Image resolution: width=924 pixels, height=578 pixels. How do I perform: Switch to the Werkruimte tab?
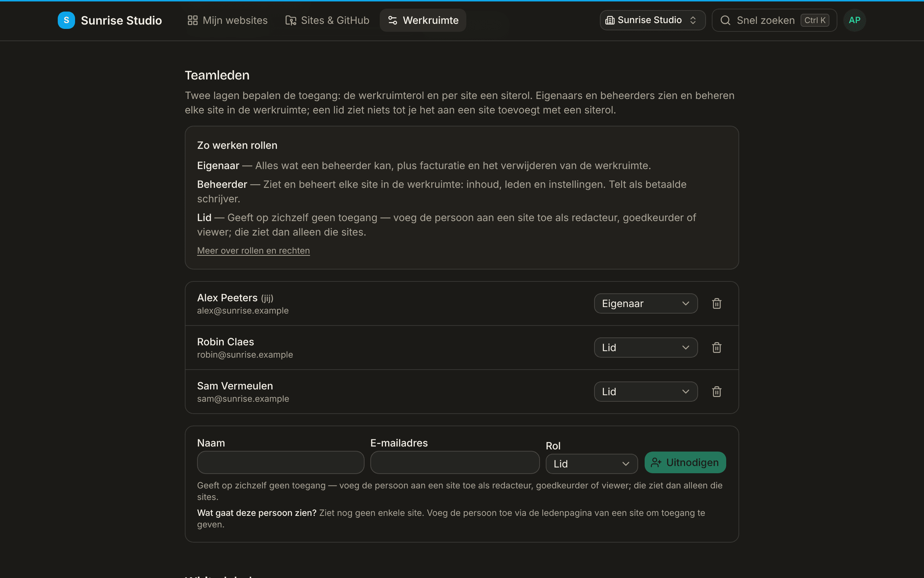pos(423,20)
